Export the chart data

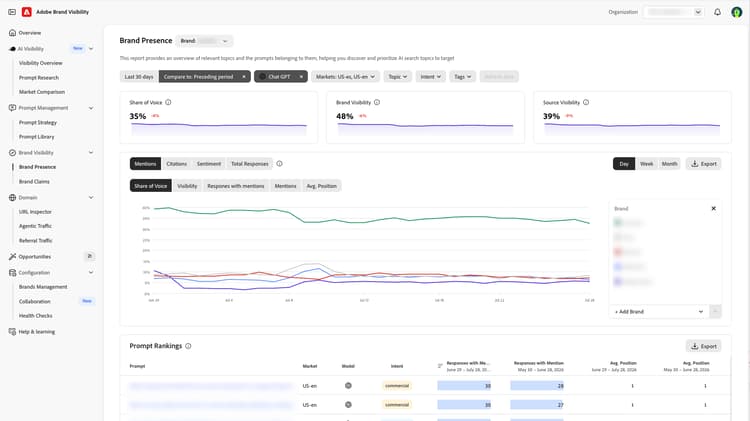pos(704,164)
